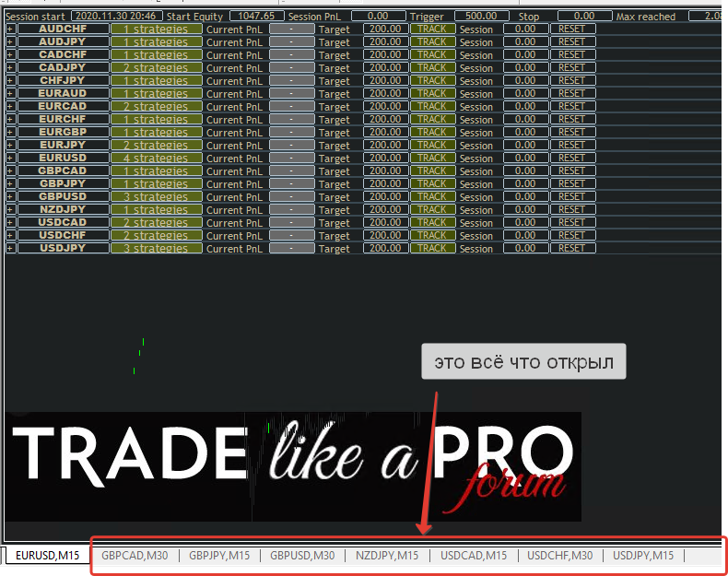Toggle TRACK for GBPJPY

(x=432, y=183)
